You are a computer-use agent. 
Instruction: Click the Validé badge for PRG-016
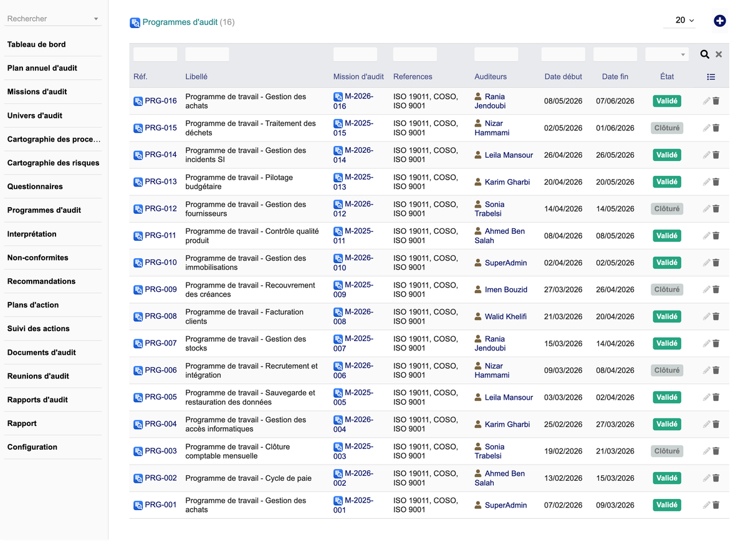pos(667,101)
